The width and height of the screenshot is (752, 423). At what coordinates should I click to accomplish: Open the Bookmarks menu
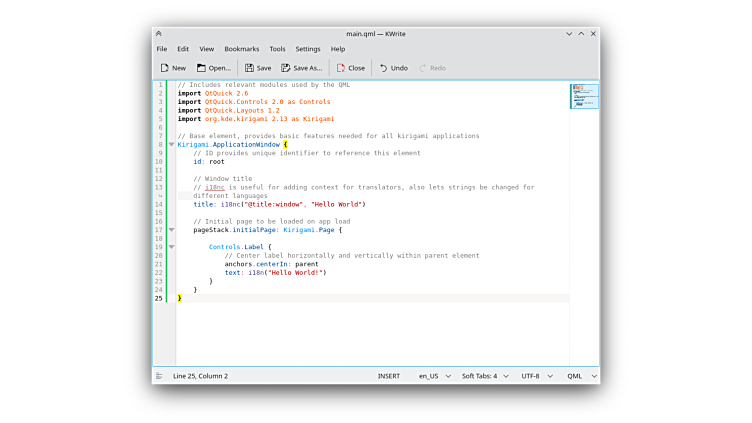241,49
